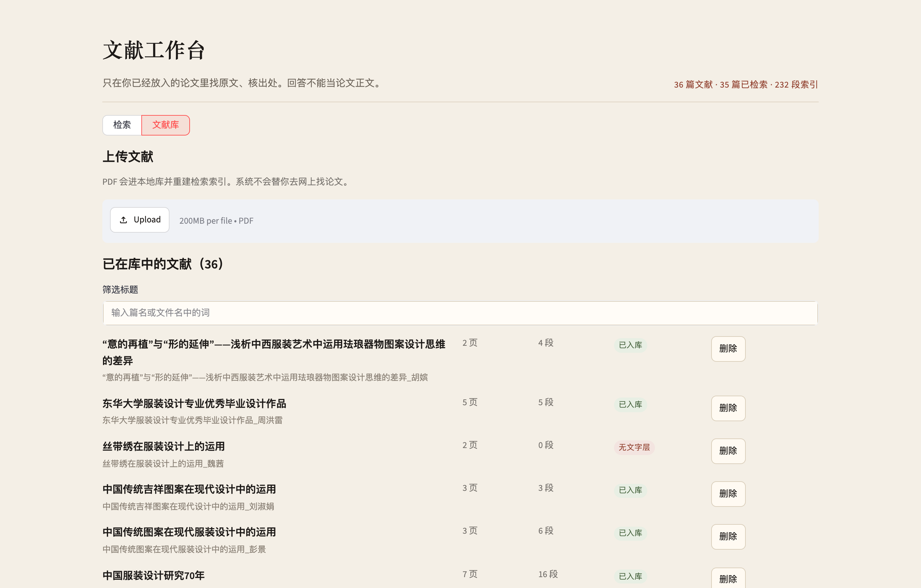This screenshot has width=921, height=588.
Task: Focus the 筛选标题 filter input field
Action: pyautogui.click(x=460, y=313)
